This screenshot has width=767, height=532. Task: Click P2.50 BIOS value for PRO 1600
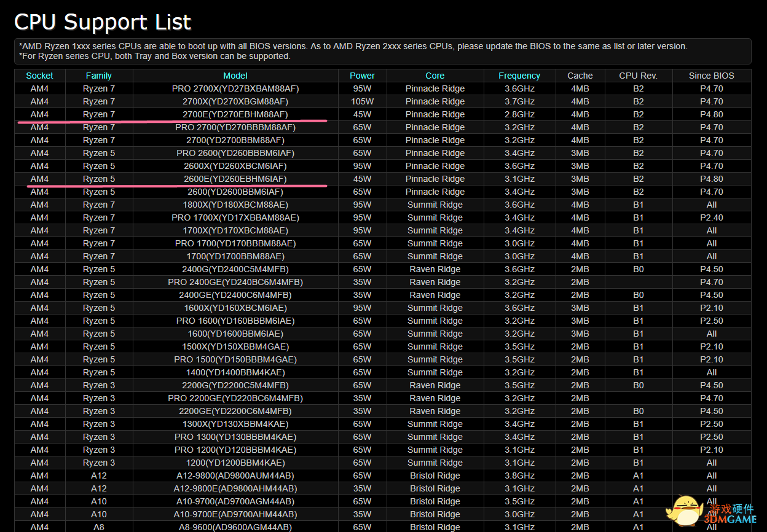(x=711, y=321)
